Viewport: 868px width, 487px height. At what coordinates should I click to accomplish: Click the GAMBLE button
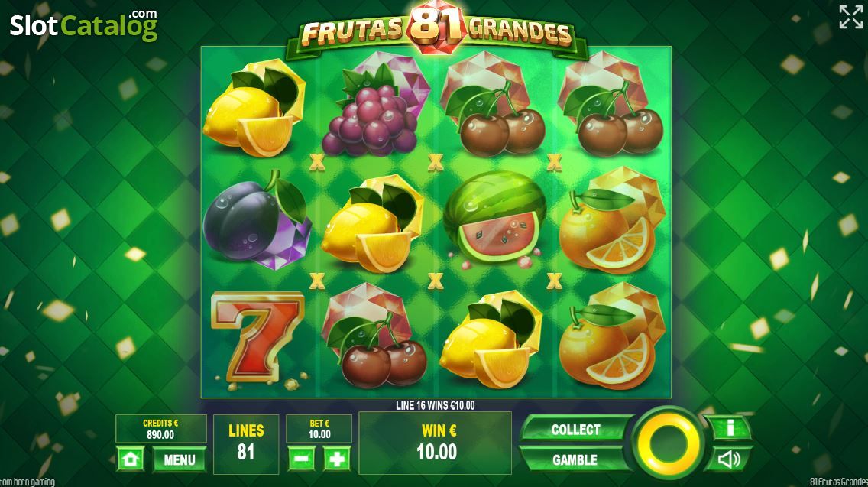(x=575, y=459)
